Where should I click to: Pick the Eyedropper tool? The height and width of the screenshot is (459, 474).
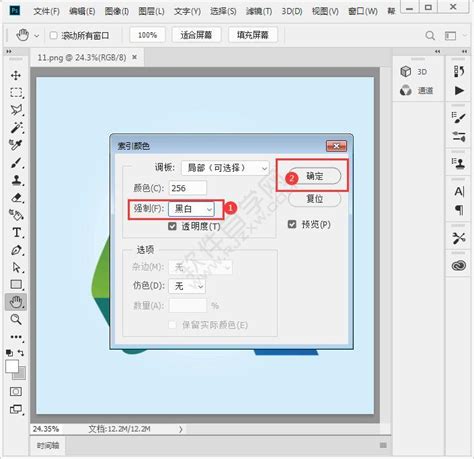(16, 145)
